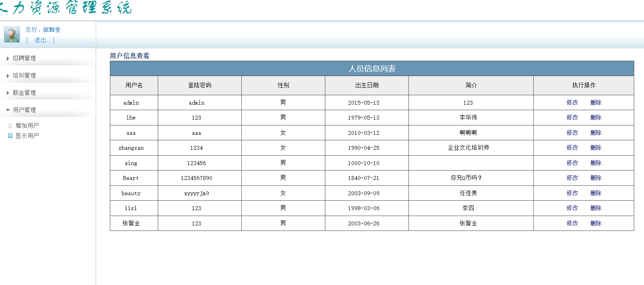Image resolution: width=644 pixels, height=285 pixels.
Task: Click 删除 for user beauty
Action: [596, 193]
